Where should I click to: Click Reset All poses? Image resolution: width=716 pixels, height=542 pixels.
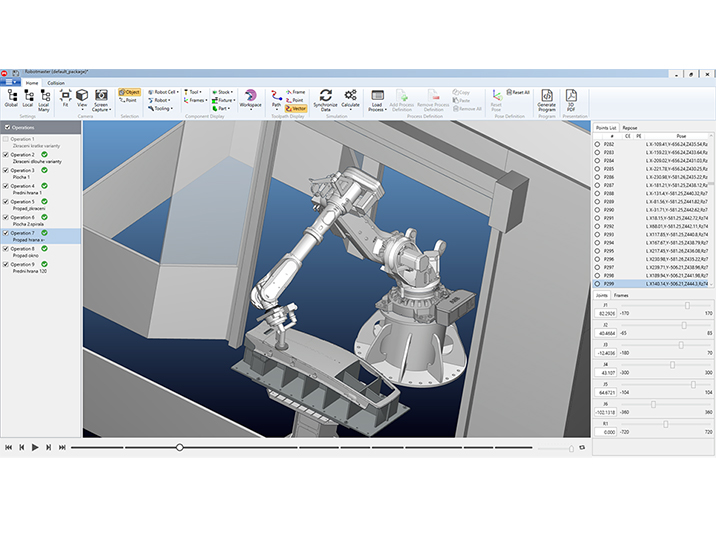pyautogui.click(x=518, y=92)
